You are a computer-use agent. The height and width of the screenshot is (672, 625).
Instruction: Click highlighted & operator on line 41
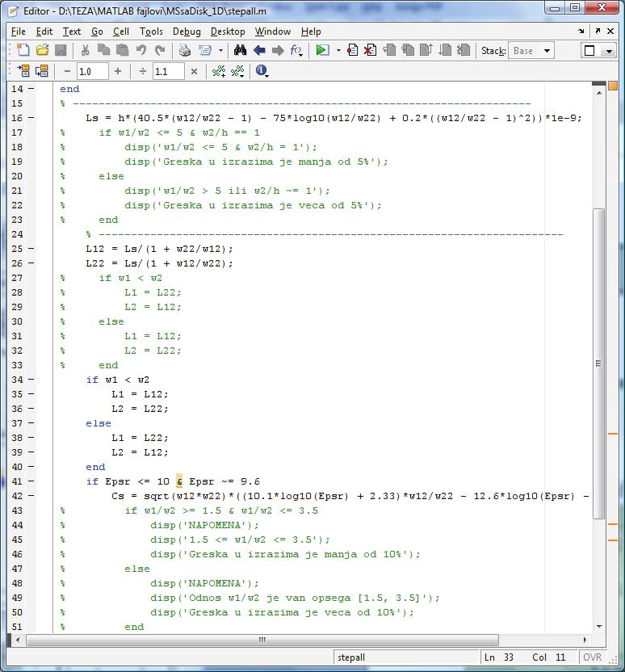point(179,481)
